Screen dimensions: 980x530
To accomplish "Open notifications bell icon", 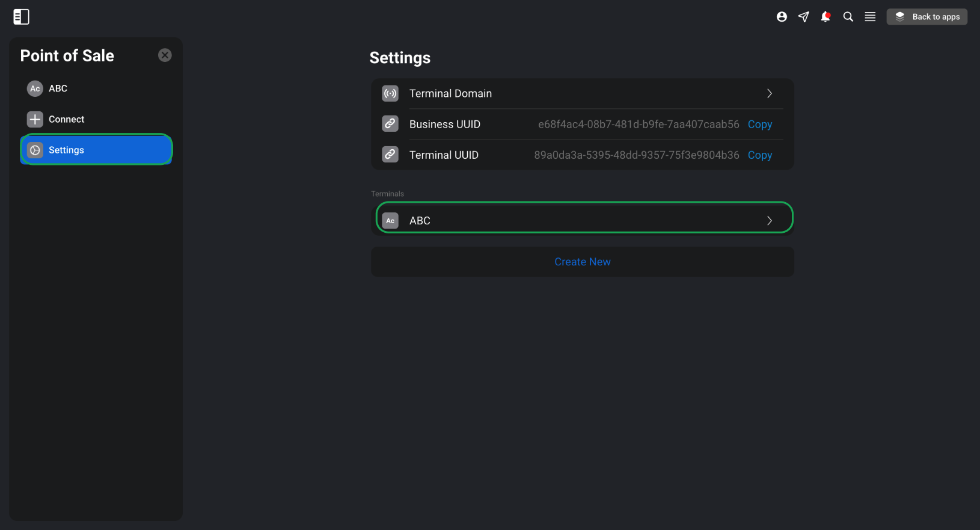I will [825, 17].
